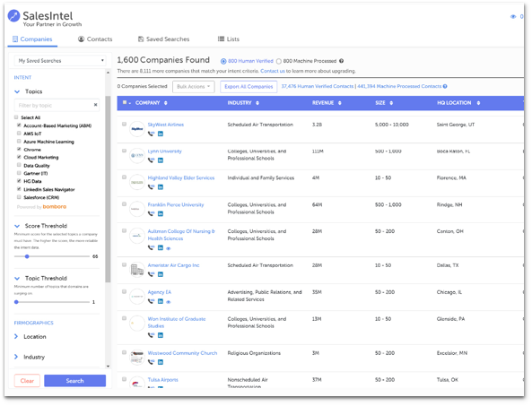This screenshot has height=406, width=532.
Task: Check the Azure Machine Learning topic
Action: pyautogui.click(x=19, y=142)
